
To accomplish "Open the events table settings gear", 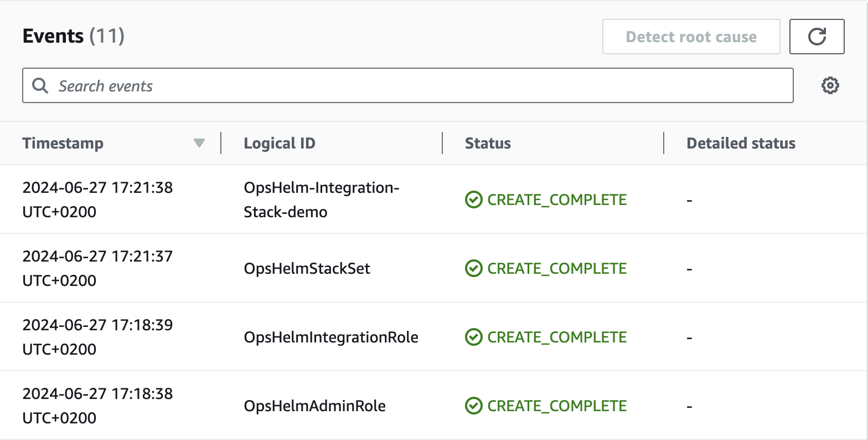I will 830,85.
